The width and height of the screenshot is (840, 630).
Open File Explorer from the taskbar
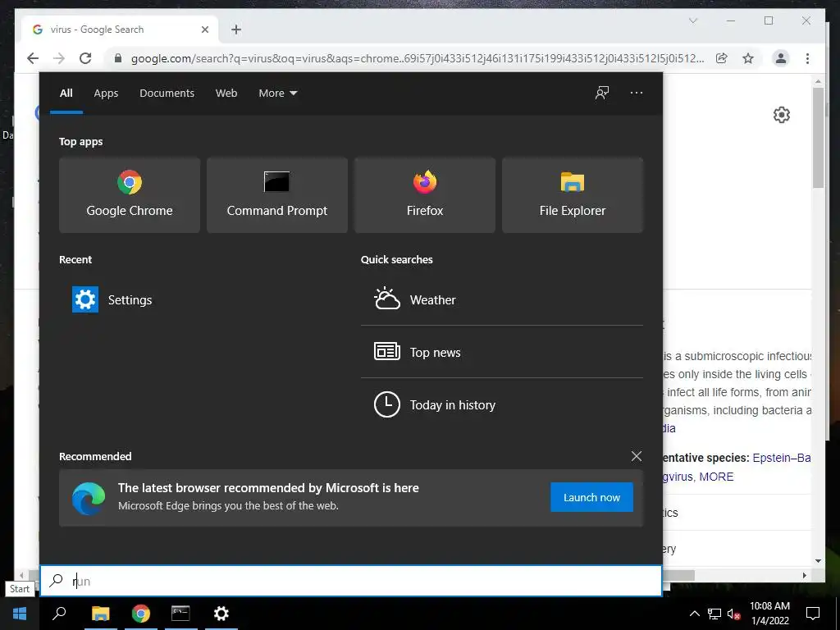(x=100, y=614)
